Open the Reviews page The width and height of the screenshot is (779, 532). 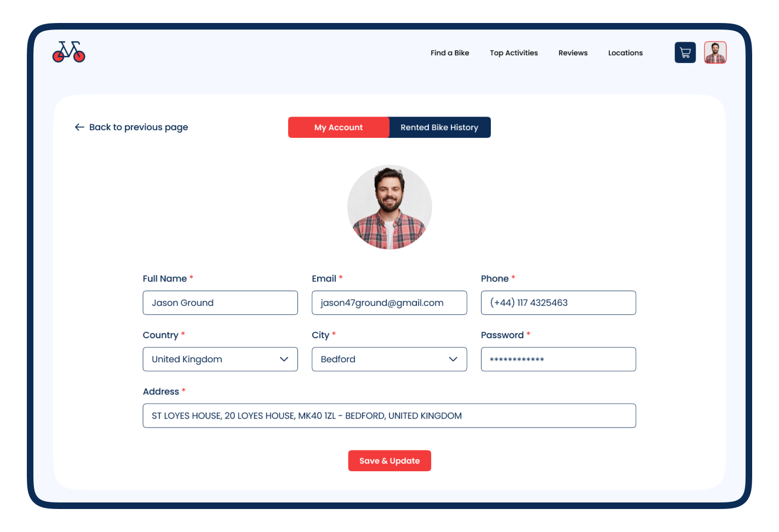click(x=573, y=53)
